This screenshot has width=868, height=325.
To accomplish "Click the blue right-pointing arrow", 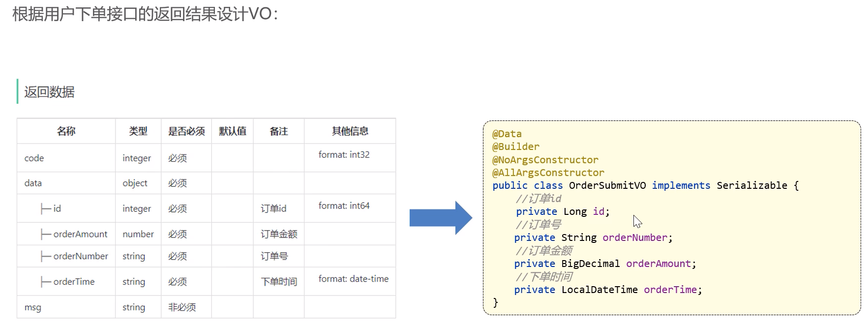I will pyautogui.click(x=440, y=218).
